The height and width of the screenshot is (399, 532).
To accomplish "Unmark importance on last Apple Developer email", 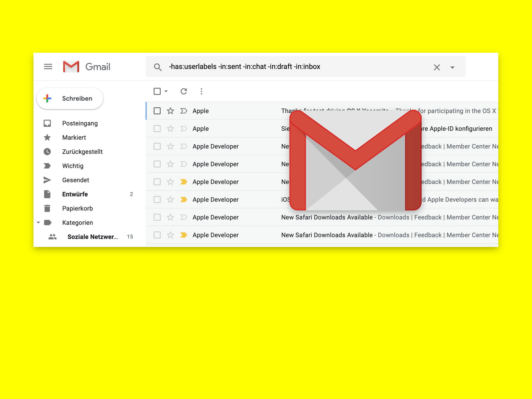I will click(x=184, y=235).
